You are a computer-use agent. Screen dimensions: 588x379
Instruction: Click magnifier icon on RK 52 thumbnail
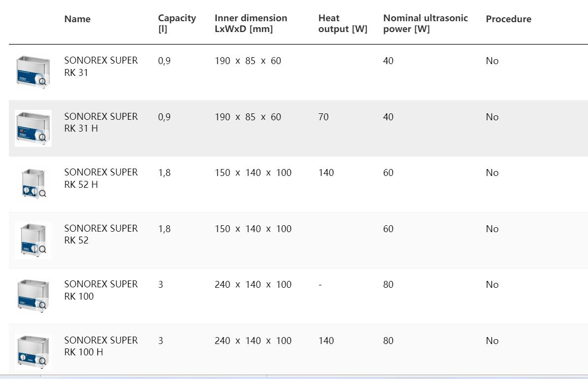[x=43, y=249]
